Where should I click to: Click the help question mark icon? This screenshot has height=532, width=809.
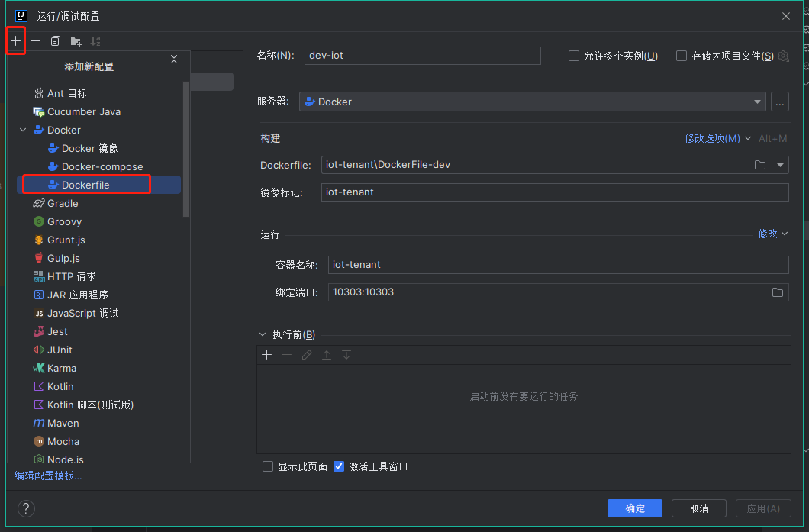coord(26,508)
